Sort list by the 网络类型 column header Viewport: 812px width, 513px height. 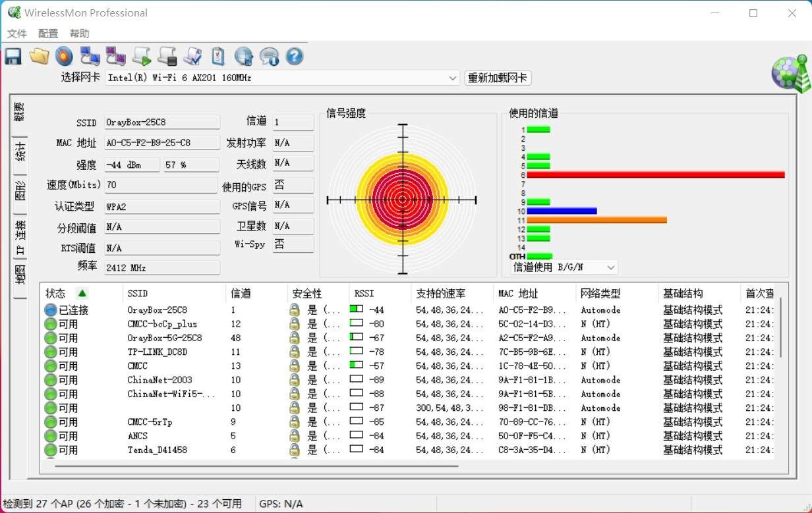click(x=617, y=294)
